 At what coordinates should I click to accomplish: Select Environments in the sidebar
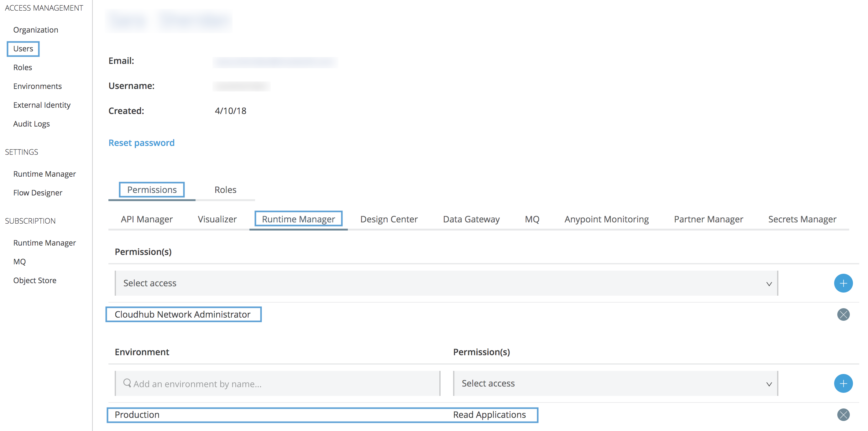click(37, 86)
